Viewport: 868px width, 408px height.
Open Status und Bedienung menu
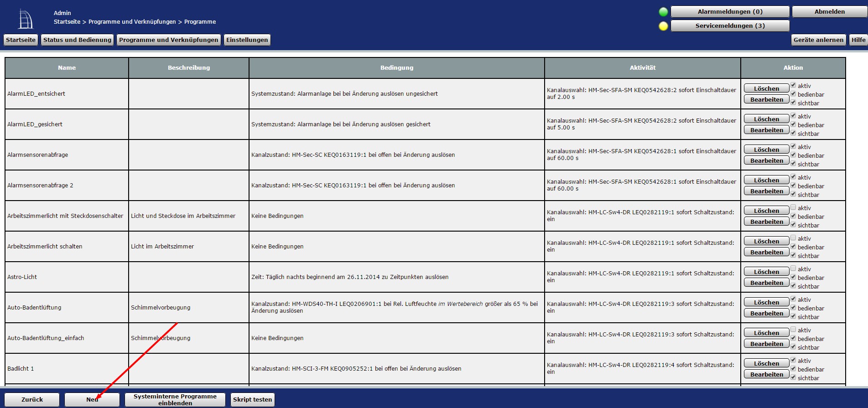(77, 40)
